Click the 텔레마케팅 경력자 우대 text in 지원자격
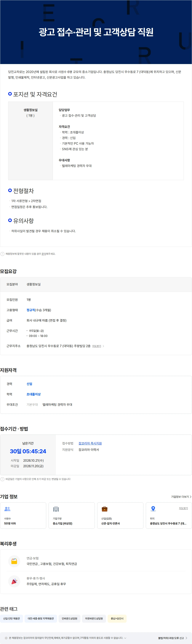Screen dimensions: 192x644 (x=57, y=405)
